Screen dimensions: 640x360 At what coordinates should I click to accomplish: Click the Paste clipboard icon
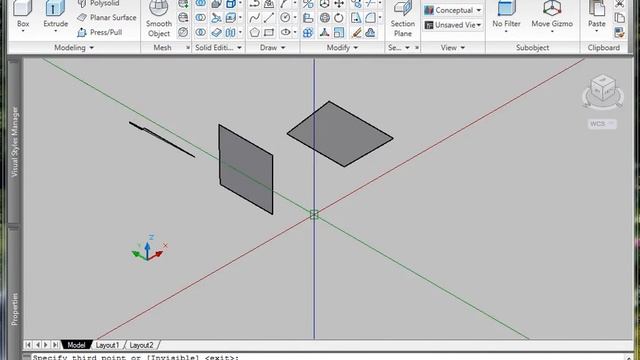[x=596, y=8]
